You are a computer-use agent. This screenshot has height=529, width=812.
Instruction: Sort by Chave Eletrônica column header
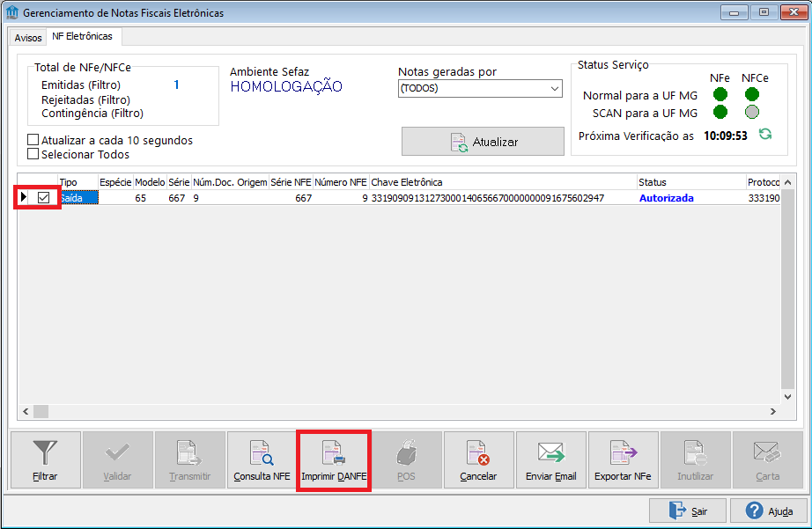coord(503,182)
